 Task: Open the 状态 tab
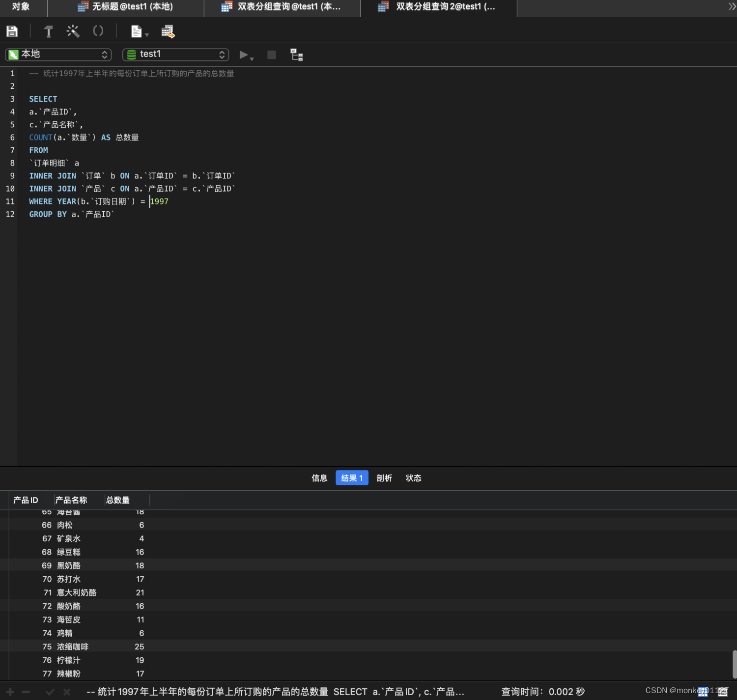point(413,478)
